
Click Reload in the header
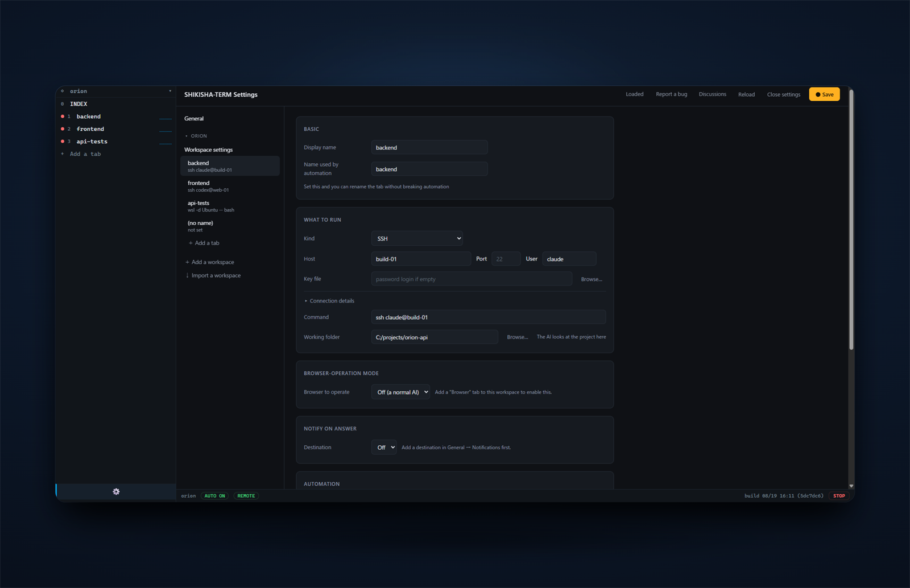coord(746,94)
